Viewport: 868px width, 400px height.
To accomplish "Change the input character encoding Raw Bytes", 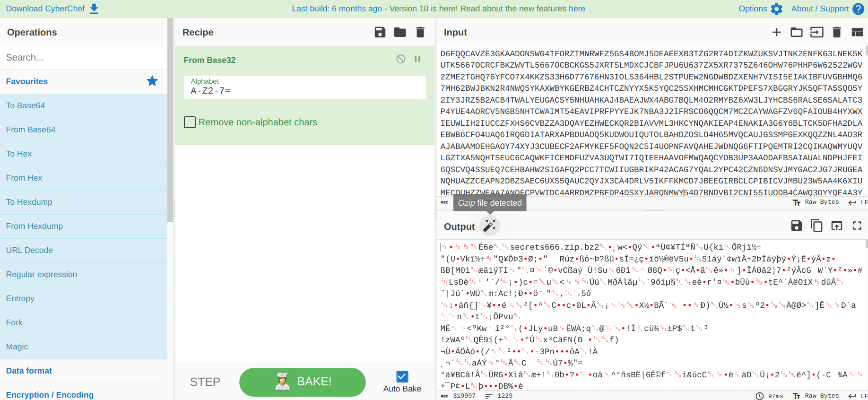I will point(816,202).
